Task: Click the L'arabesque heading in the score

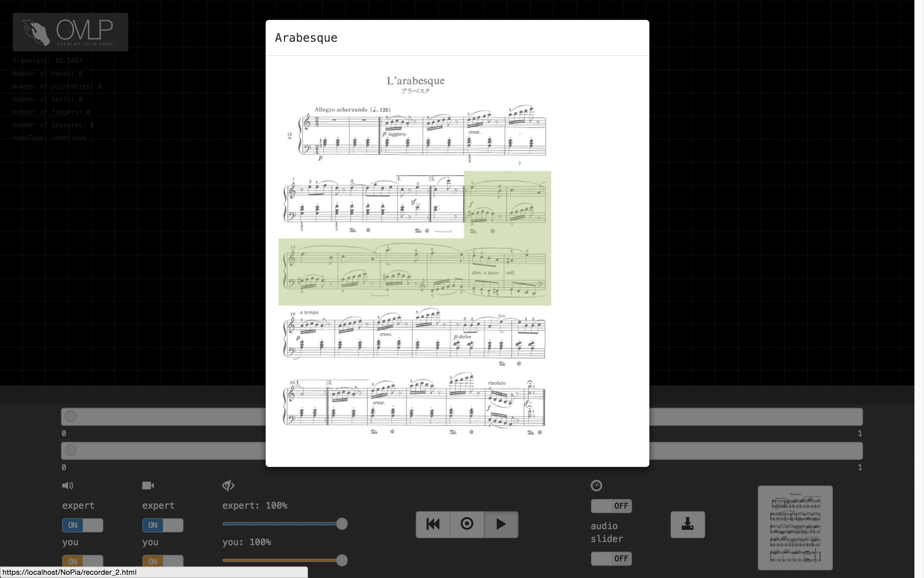Action: 415,81
